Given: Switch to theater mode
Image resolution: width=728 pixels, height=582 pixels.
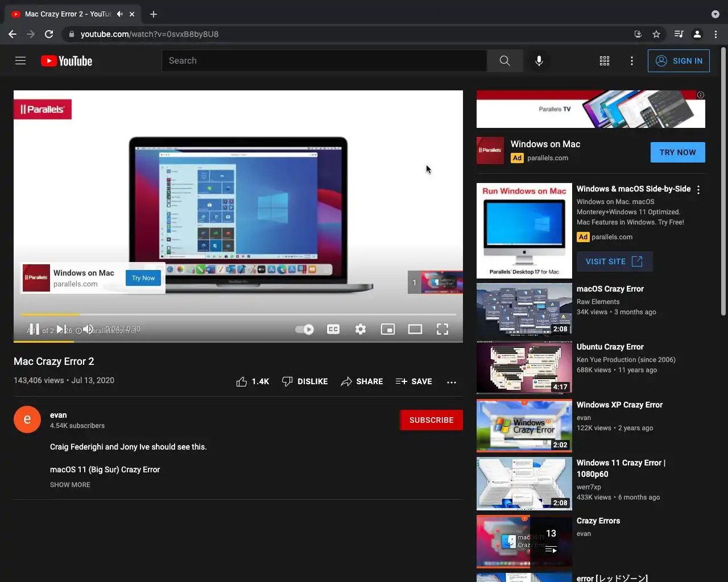Looking at the screenshot, I should [x=415, y=329].
